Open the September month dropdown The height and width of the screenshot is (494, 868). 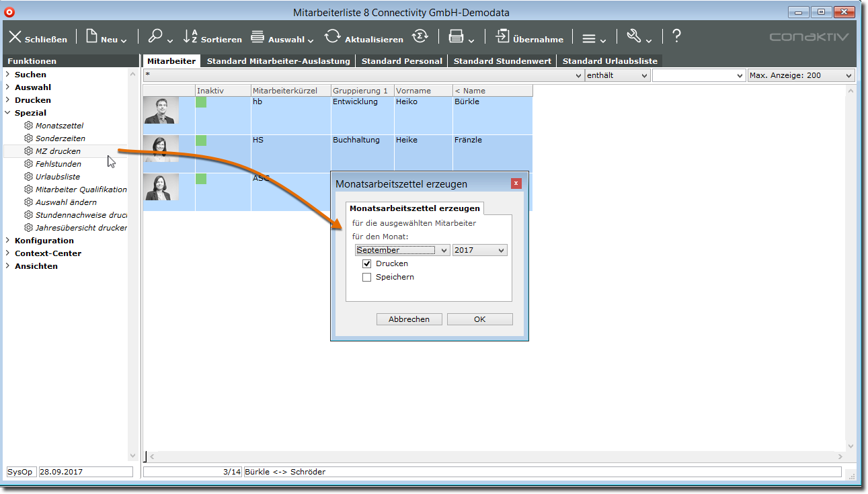coord(402,250)
